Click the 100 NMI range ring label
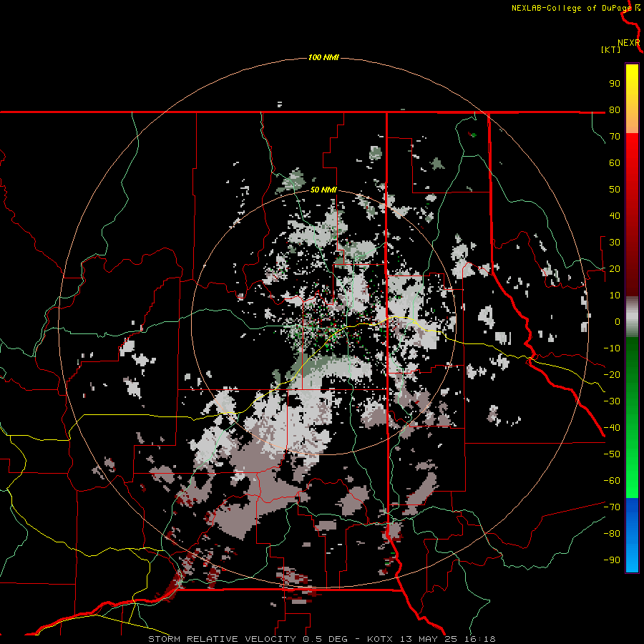 click(x=323, y=57)
